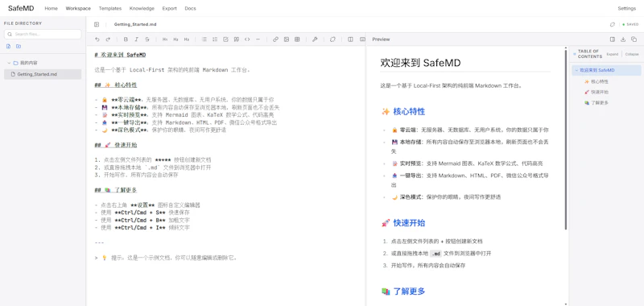Insert an H2 heading
This screenshot has width=644, height=306.
[175, 39]
